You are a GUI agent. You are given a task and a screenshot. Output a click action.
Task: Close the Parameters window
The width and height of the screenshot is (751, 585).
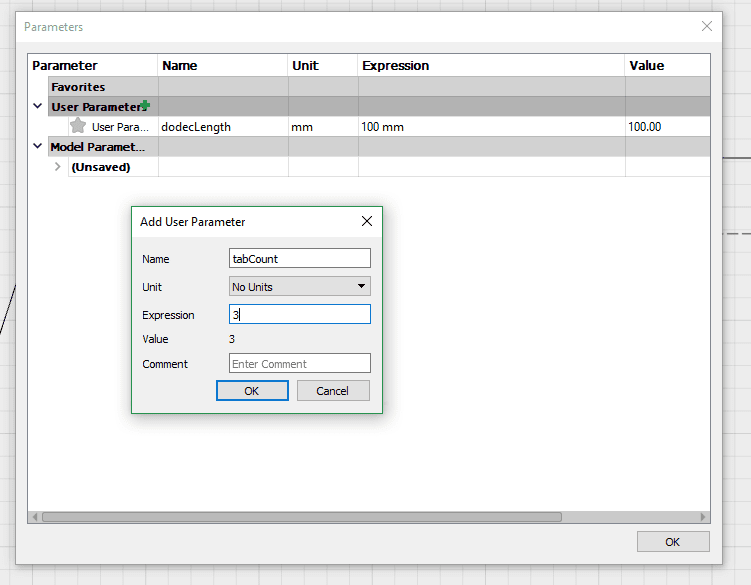[x=707, y=26]
